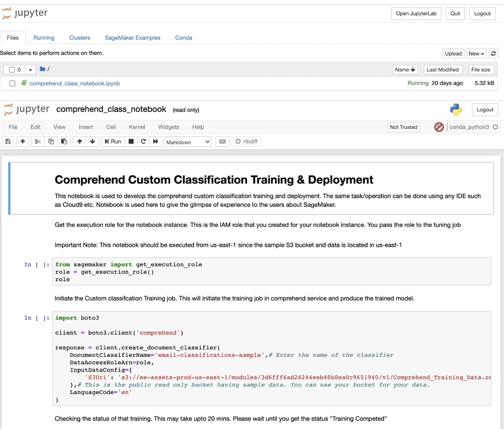504x434 pixels.
Task: Log out from the notebook header
Action: click(485, 110)
